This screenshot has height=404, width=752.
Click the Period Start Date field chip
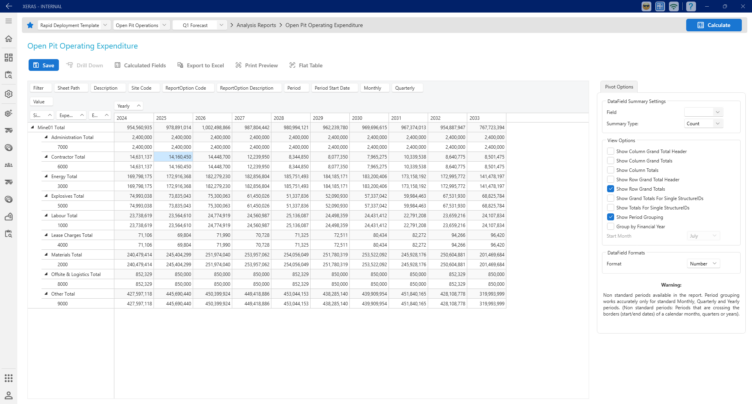click(333, 88)
